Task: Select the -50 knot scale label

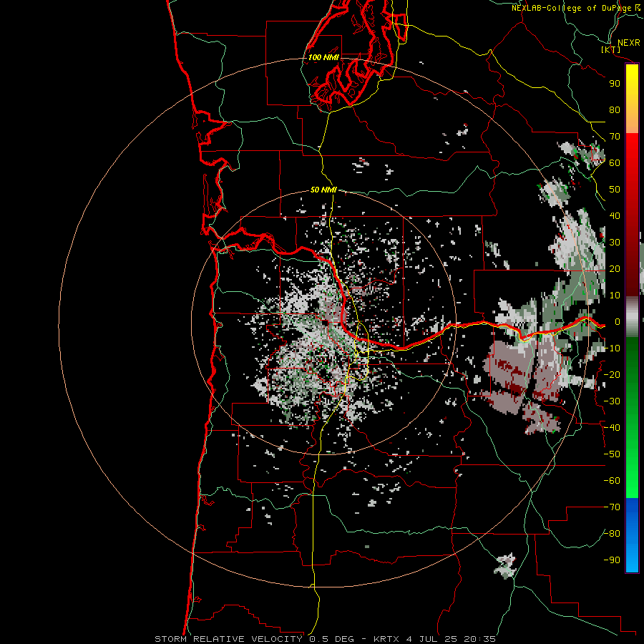Action: 612,454
